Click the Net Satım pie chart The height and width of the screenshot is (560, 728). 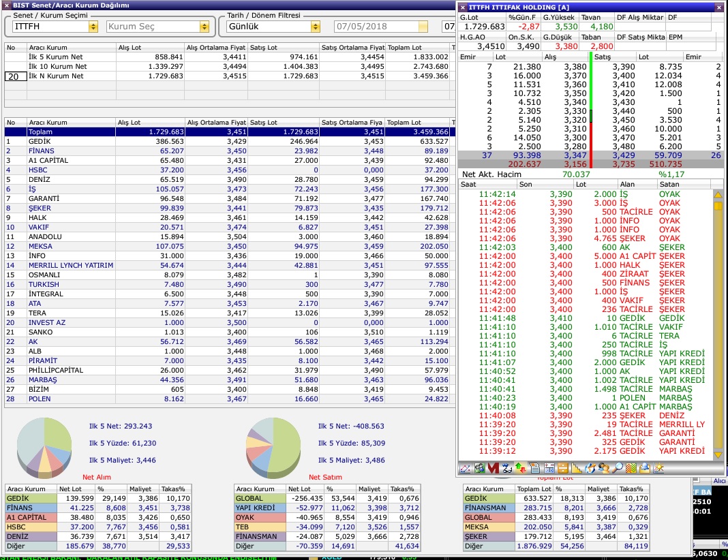click(273, 448)
